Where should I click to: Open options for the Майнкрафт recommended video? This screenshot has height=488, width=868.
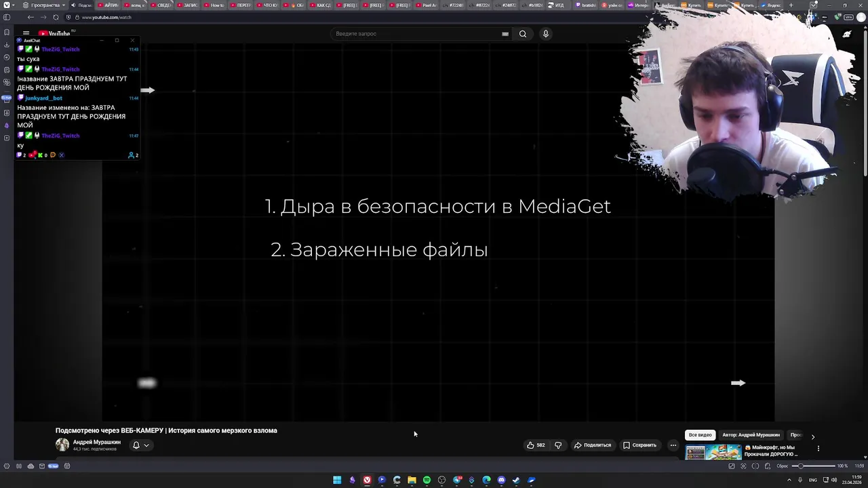pyautogui.click(x=818, y=448)
